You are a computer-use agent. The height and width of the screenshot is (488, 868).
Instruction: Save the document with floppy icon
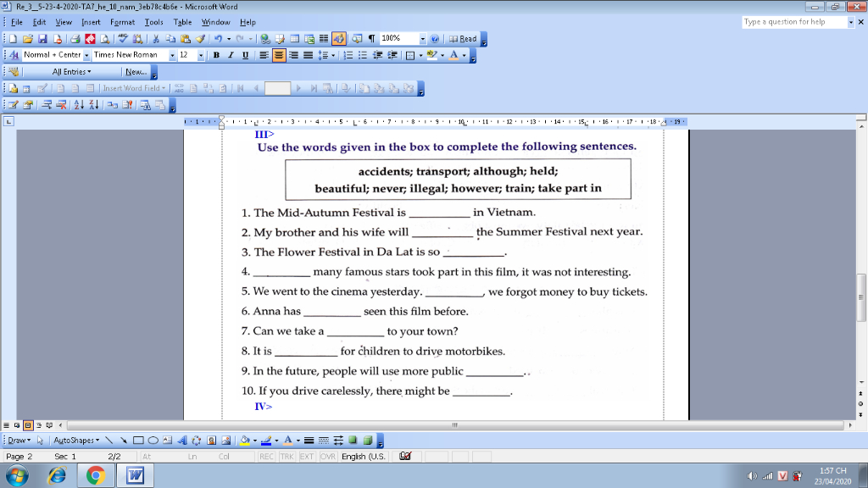[42, 39]
